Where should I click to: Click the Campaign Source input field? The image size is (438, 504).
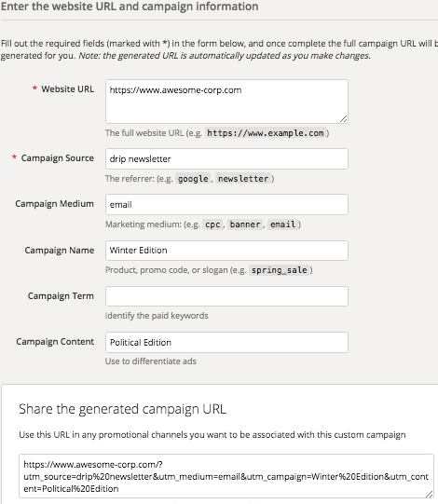[226, 158]
